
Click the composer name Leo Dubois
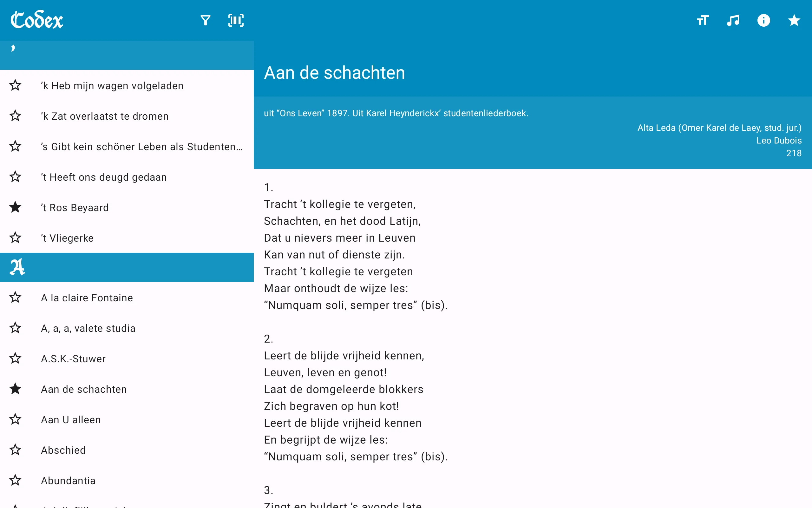tap(779, 140)
